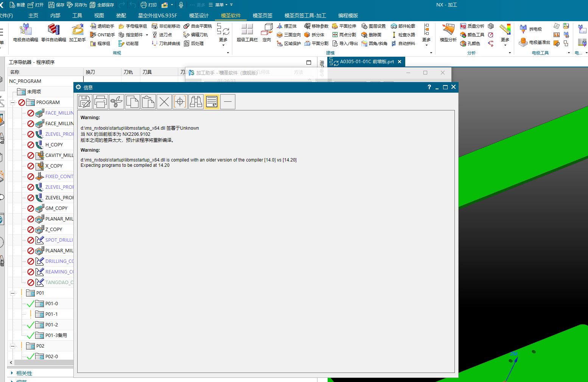Open the 文件(F) menu
Viewport: 588px width, 382px height.
6,16
